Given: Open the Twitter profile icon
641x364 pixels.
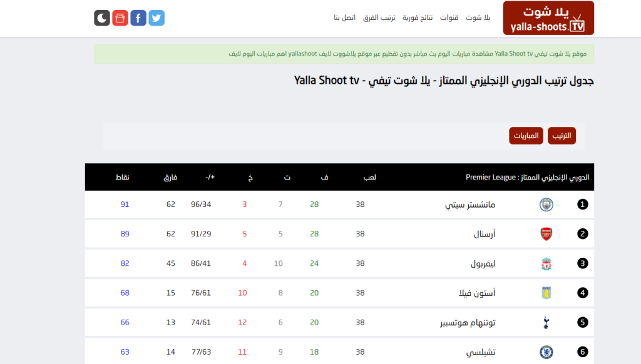Looking at the screenshot, I should click(156, 18).
